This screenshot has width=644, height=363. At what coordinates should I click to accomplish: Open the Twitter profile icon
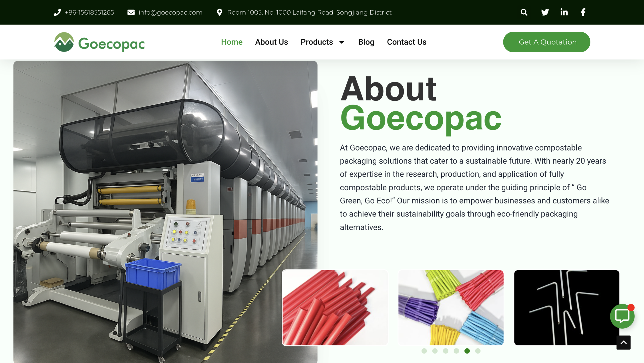pyautogui.click(x=545, y=12)
